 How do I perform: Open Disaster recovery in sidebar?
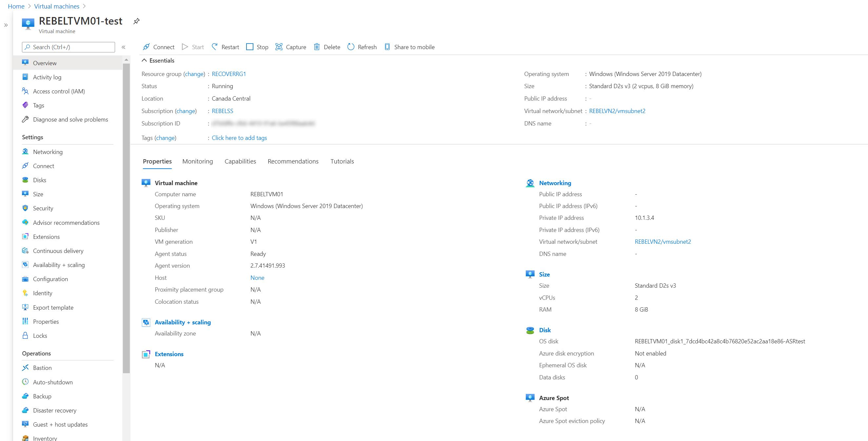[55, 411]
